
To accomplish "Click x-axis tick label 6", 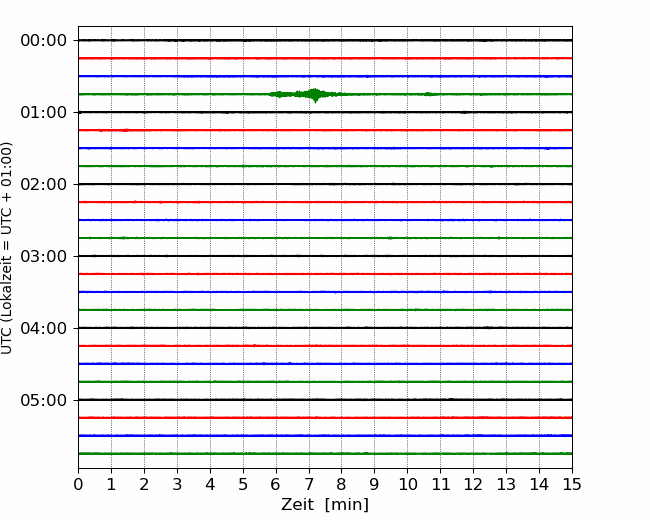I will [276, 484].
